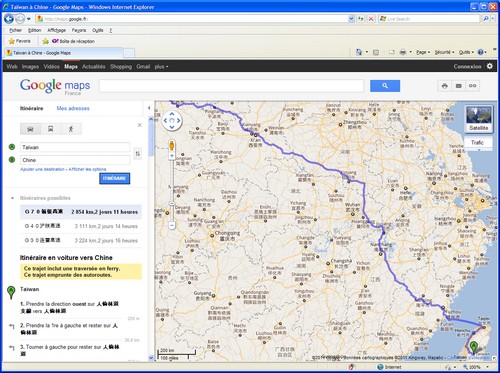Open Vidéos in Google bar
The height and width of the screenshot is (373, 500).
click(x=52, y=66)
